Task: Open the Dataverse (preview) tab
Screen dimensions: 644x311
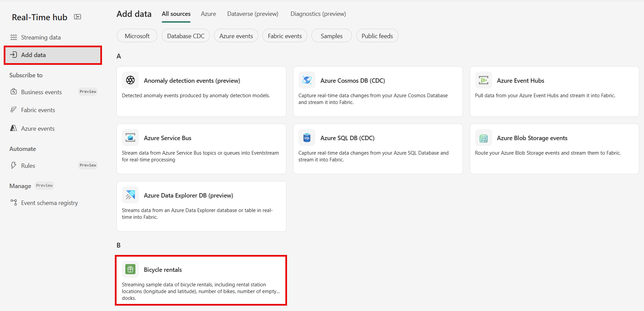Action: click(x=253, y=14)
